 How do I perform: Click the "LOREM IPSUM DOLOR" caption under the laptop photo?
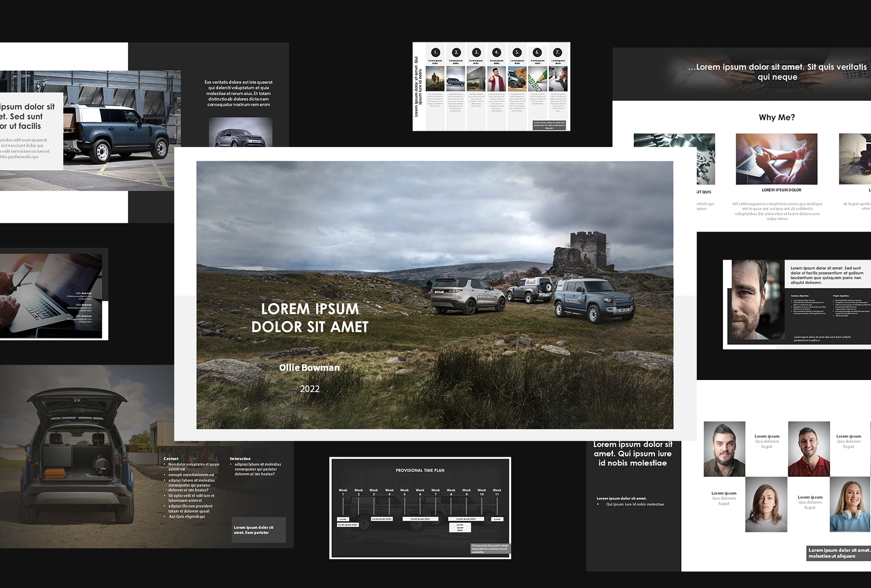coord(781,191)
